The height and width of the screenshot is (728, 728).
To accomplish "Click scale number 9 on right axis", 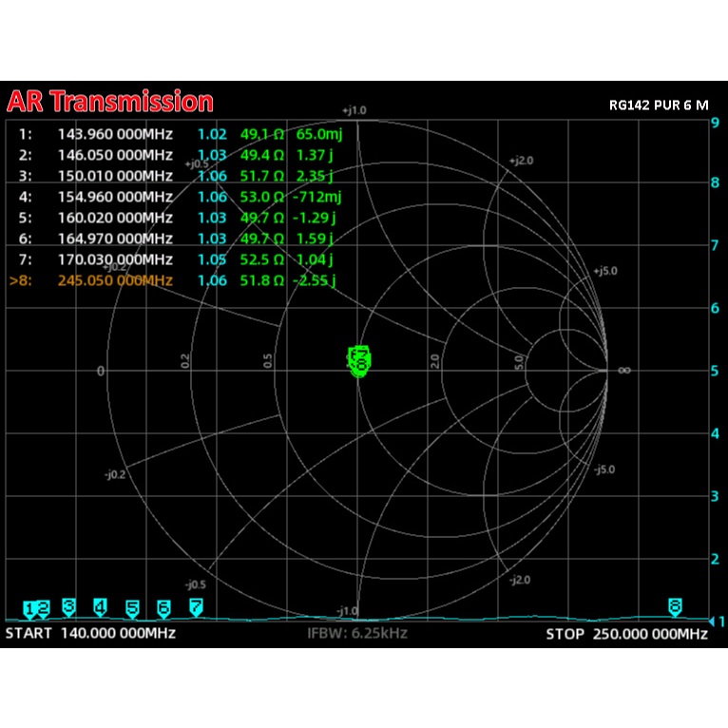I will (715, 123).
